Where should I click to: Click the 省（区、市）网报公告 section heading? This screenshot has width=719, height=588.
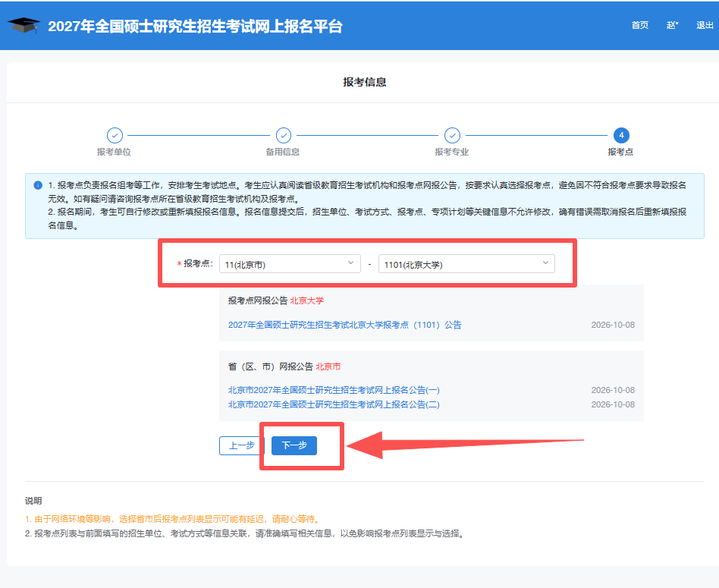(x=271, y=367)
